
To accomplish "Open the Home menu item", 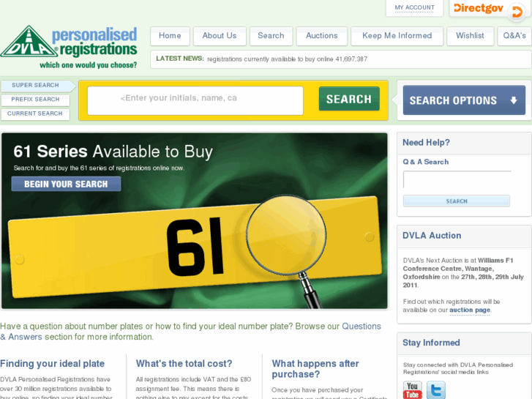I will tap(170, 36).
